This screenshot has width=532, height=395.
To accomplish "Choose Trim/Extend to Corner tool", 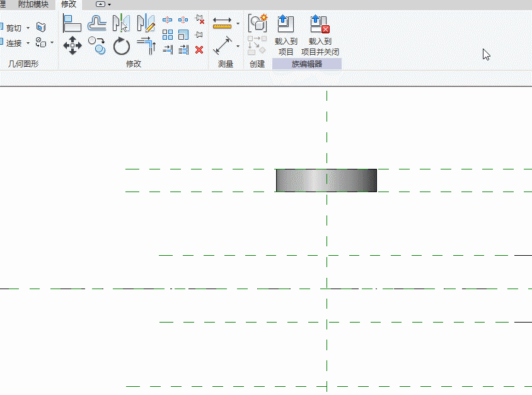I will (146, 46).
